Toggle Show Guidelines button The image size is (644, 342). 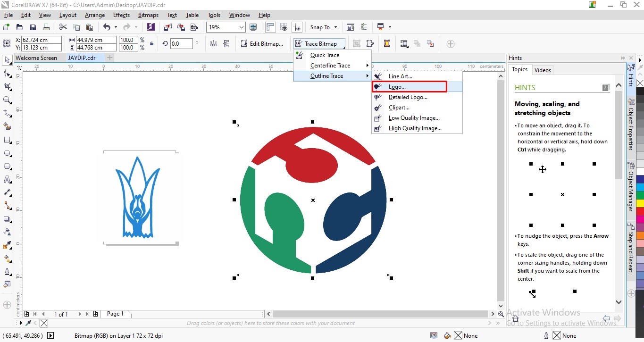[297, 27]
